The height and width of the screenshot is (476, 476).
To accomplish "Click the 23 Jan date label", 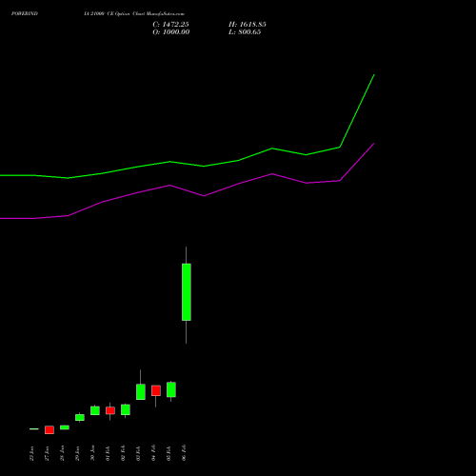I will [31, 453].
